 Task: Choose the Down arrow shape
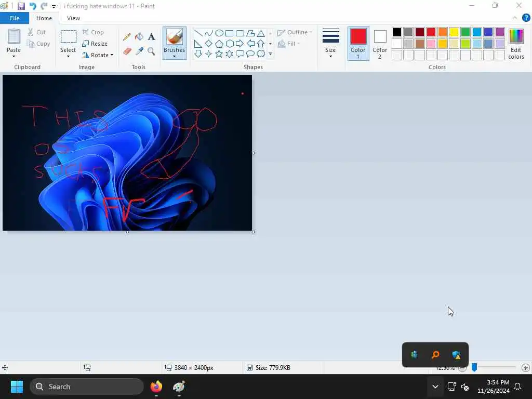(x=198, y=54)
